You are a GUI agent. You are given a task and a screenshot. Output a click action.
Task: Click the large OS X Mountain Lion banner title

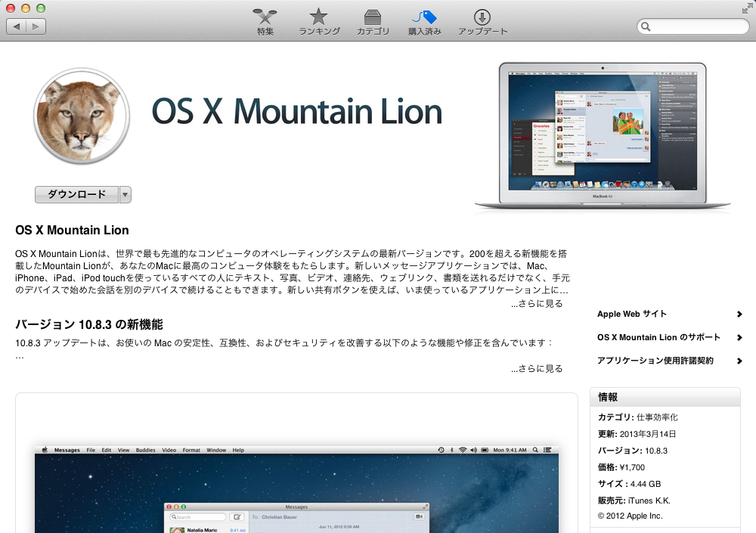coord(297,112)
